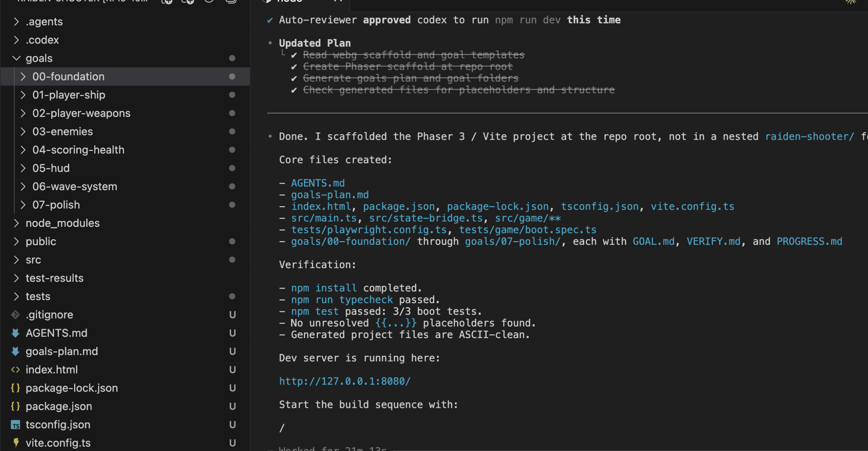The height and width of the screenshot is (451, 868).
Task: Expand the node_modules folder chevron
Action: tap(16, 223)
